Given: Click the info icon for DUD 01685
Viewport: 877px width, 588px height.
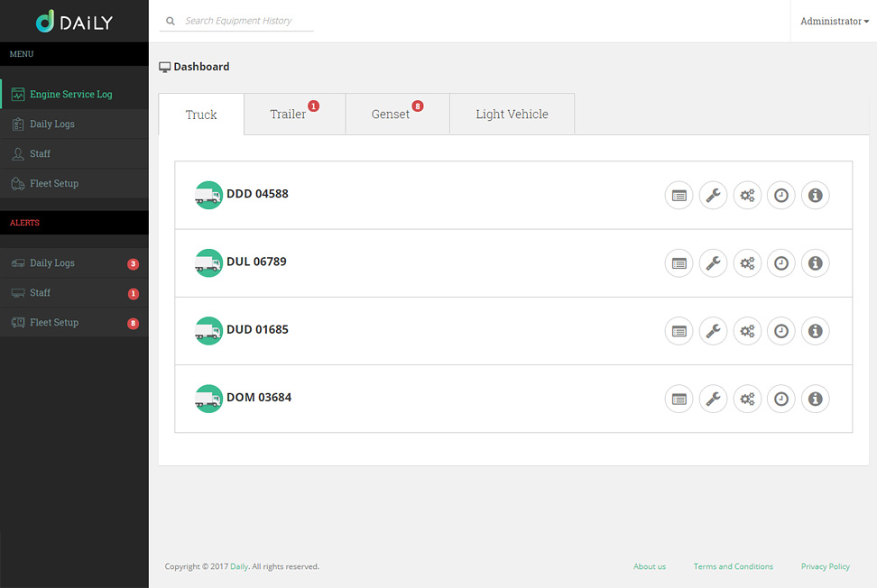Looking at the screenshot, I should point(815,331).
